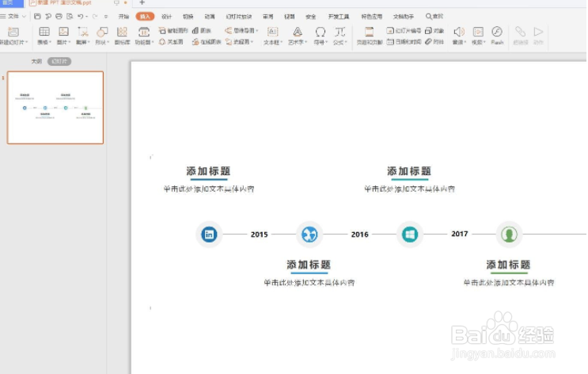Insert an Object (对象)
This screenshot has height=374, width=588.
[x=434, y=30]
